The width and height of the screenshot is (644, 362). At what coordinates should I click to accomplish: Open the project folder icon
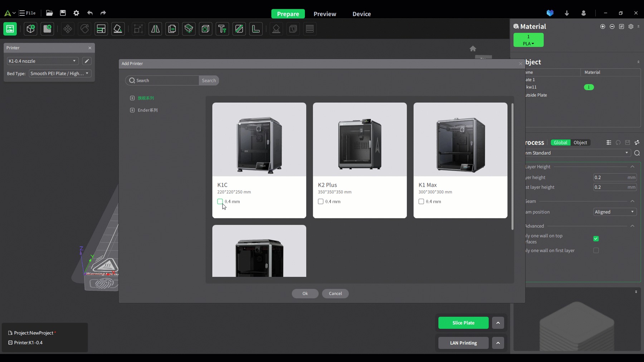[49, 13]
